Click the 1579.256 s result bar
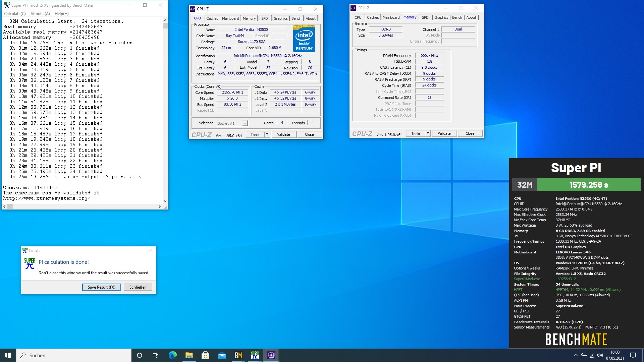The height and width of the screenshot is (362, 644). [x=589, y=185]
